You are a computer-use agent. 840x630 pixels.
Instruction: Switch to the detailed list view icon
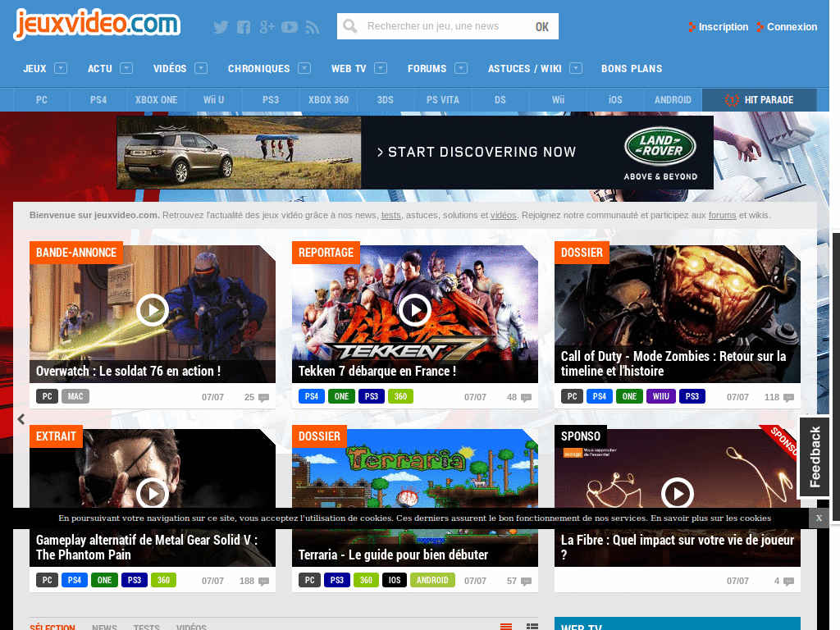532,626
